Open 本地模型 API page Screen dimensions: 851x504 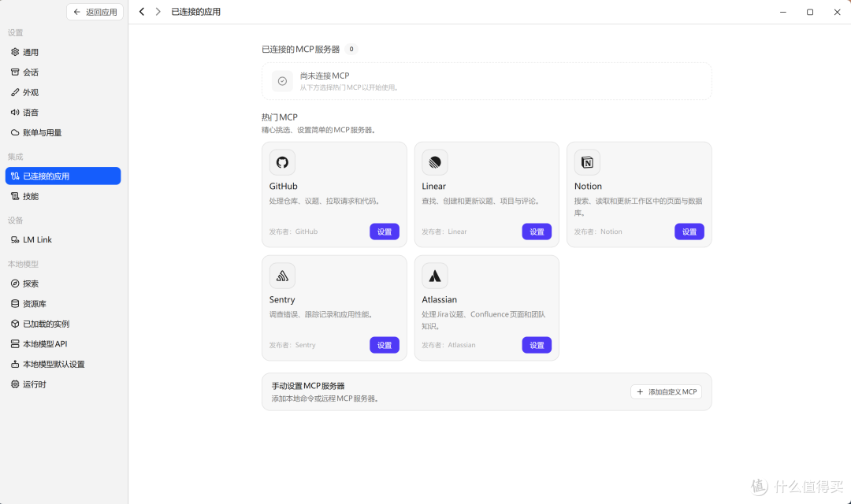(63, 344)
